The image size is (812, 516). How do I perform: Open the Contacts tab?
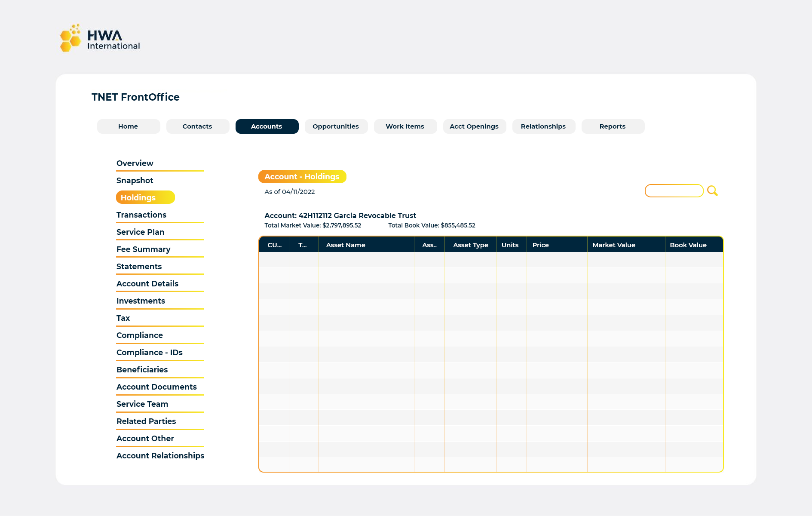(197, 126)
